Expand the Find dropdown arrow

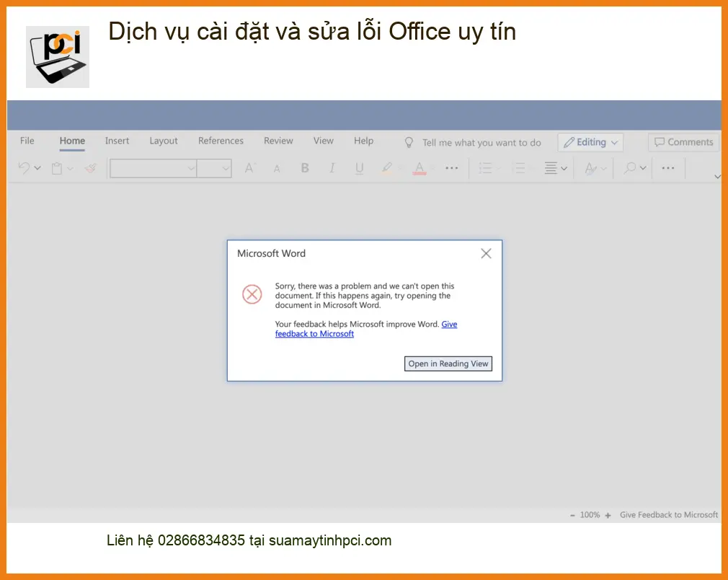pyautogui.click(x=643, y=168)
